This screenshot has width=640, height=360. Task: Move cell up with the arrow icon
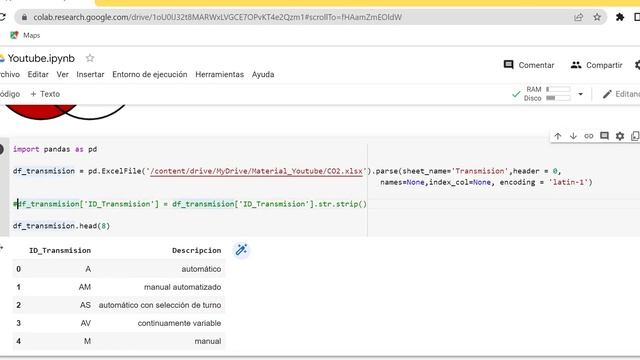click(558, 136)
